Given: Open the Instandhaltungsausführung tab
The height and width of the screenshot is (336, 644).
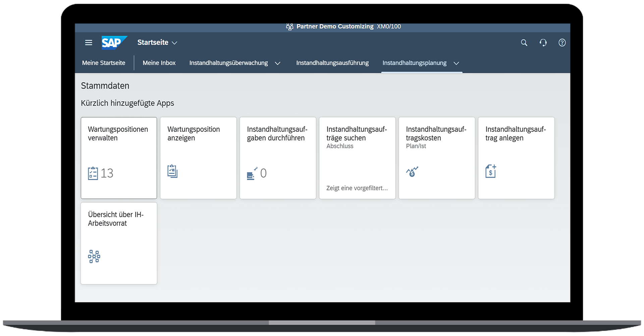Looking at the screenshot, I should (x=332, y=63).
